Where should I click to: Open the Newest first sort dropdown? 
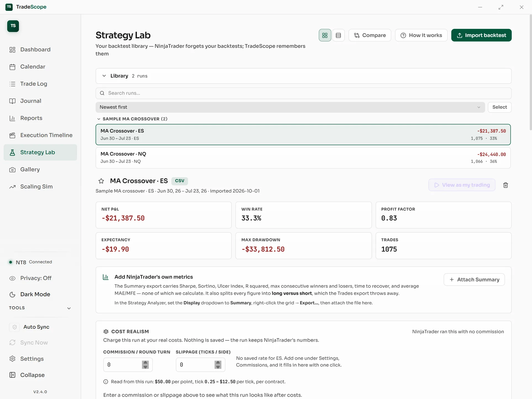point(290,107)
